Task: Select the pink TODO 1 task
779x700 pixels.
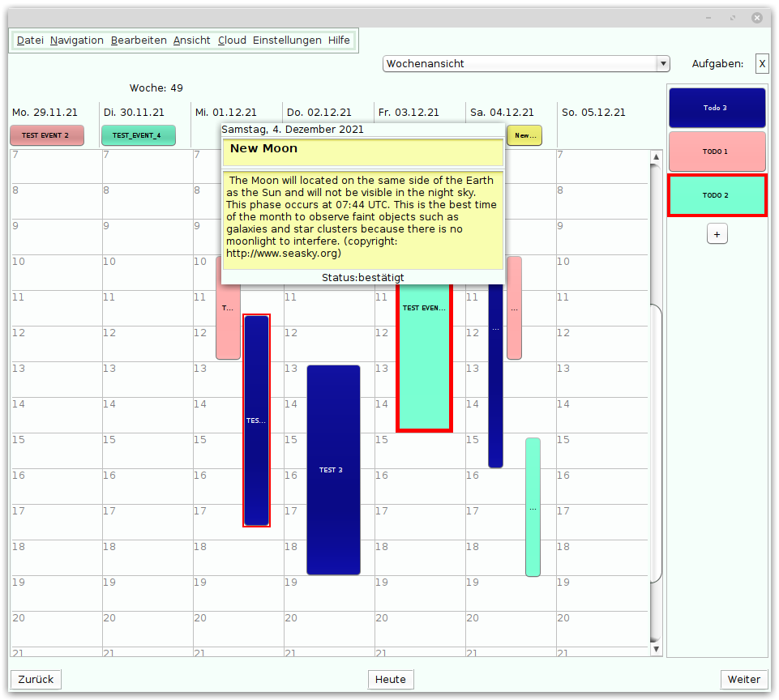Action: (x=717, y=152)
